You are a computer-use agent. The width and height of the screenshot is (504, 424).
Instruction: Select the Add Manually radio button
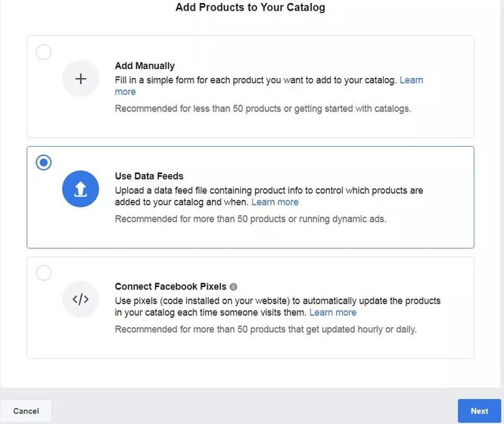pyautogui.click(x=44, y=52)
